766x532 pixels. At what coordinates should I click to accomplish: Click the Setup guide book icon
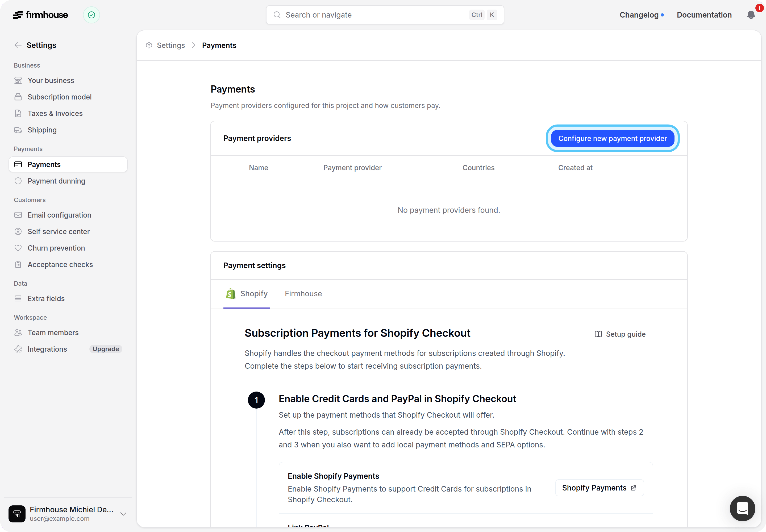coord(598,334)
